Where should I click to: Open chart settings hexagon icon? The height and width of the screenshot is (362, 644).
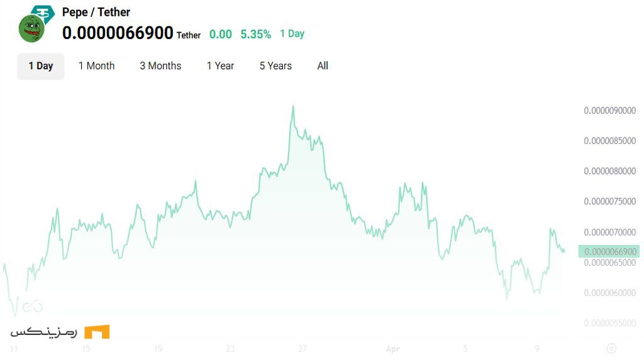click(x=611, y=348)
